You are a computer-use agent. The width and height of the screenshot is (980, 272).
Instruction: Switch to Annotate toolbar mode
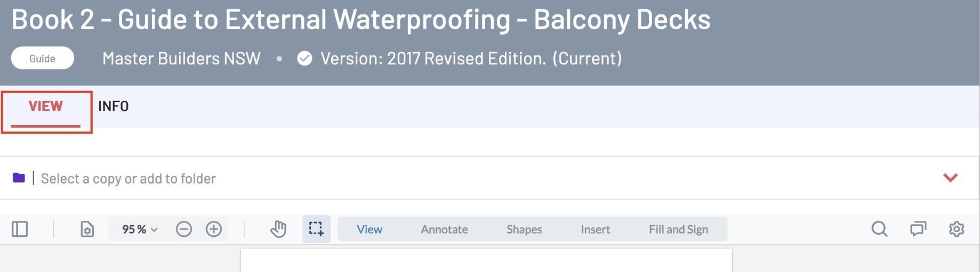coord(444,229)
